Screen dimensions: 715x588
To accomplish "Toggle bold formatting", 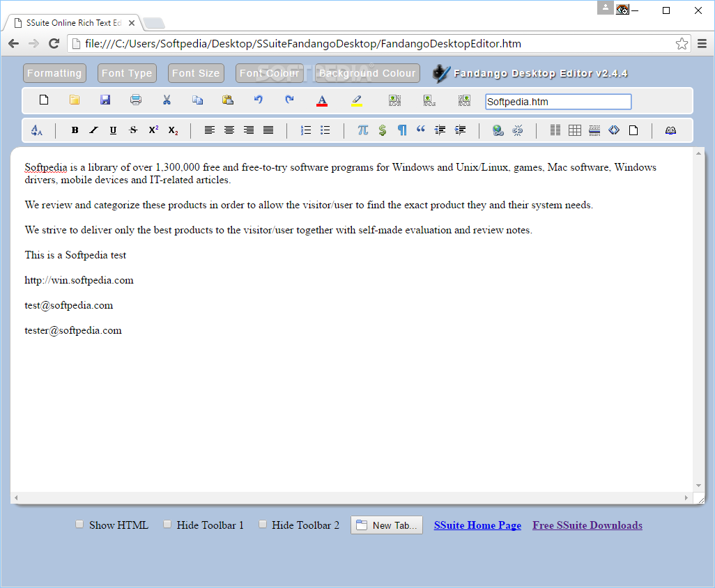I will (x=75, y=130).
